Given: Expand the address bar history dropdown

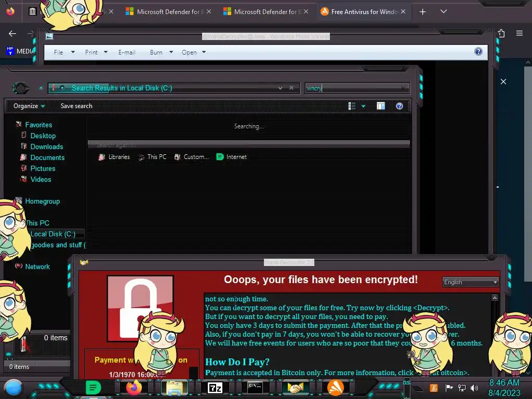Looking at the screenshot, I should [x=280, y=88].
